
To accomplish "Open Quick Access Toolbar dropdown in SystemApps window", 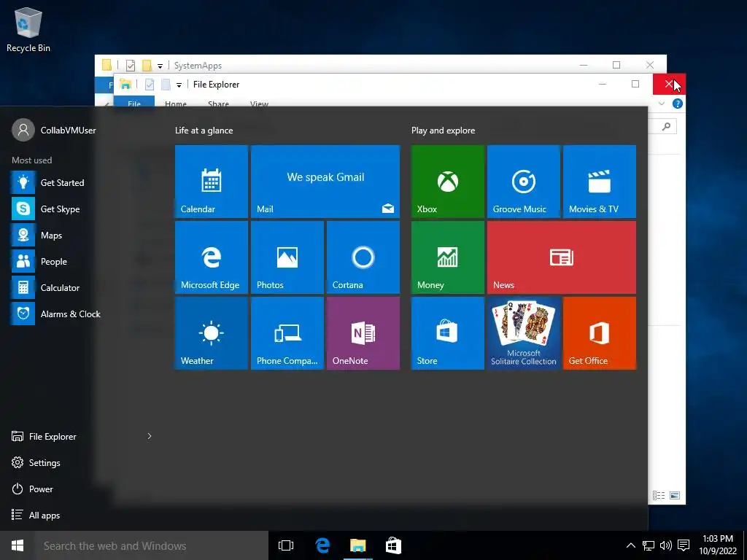I will point(160,66).
